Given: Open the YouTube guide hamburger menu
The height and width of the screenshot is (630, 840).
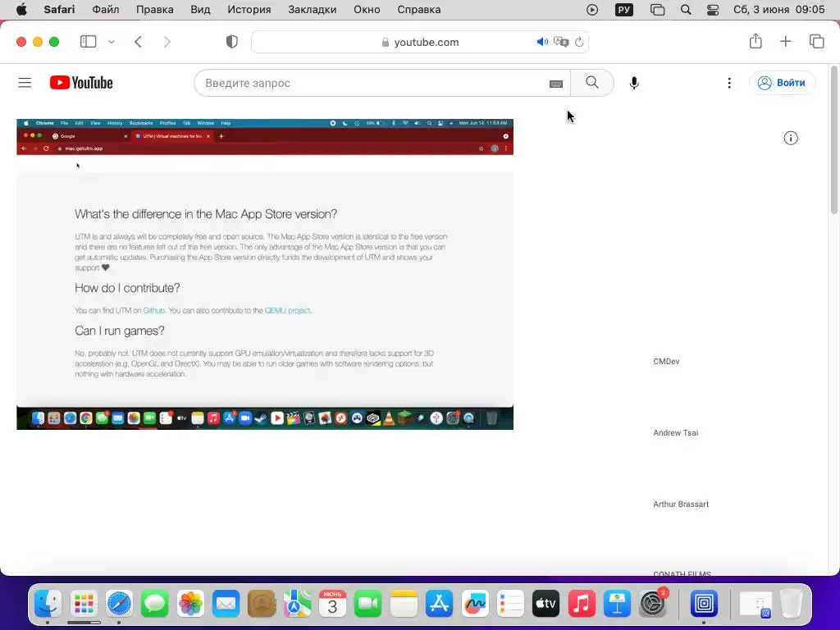Looking at the screenshot, I should (x=25, y=83).
